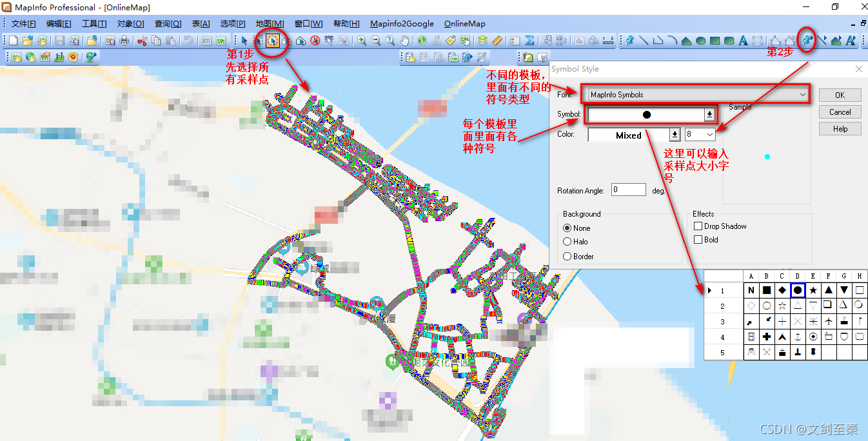Open Layer Control stacked-layers icon
The width and height of the screenshot is (868, 441).
(482, 40)
